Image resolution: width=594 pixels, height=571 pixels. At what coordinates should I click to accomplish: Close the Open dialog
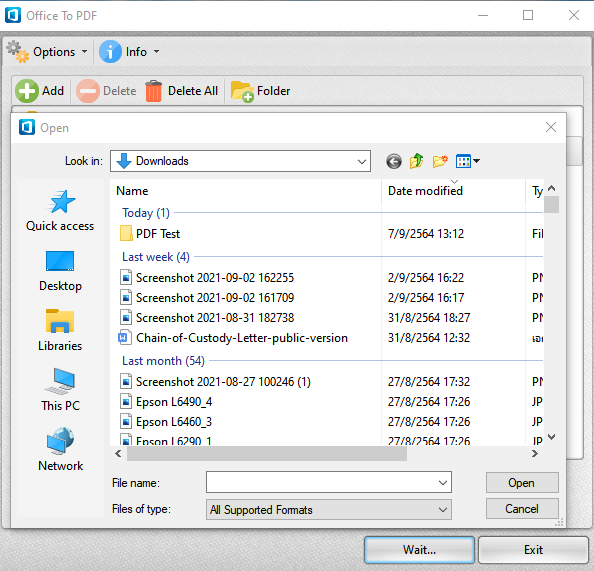[x=551, y=127]
